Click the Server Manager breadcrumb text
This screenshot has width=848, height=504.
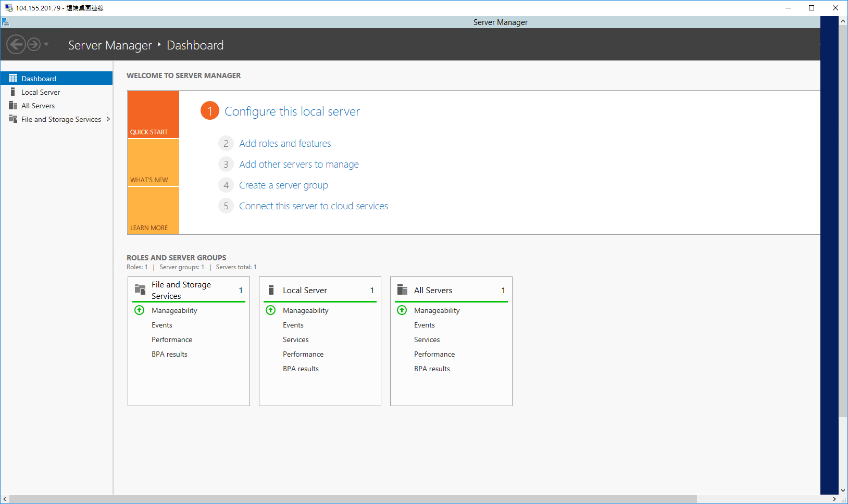tap(110, 45)
